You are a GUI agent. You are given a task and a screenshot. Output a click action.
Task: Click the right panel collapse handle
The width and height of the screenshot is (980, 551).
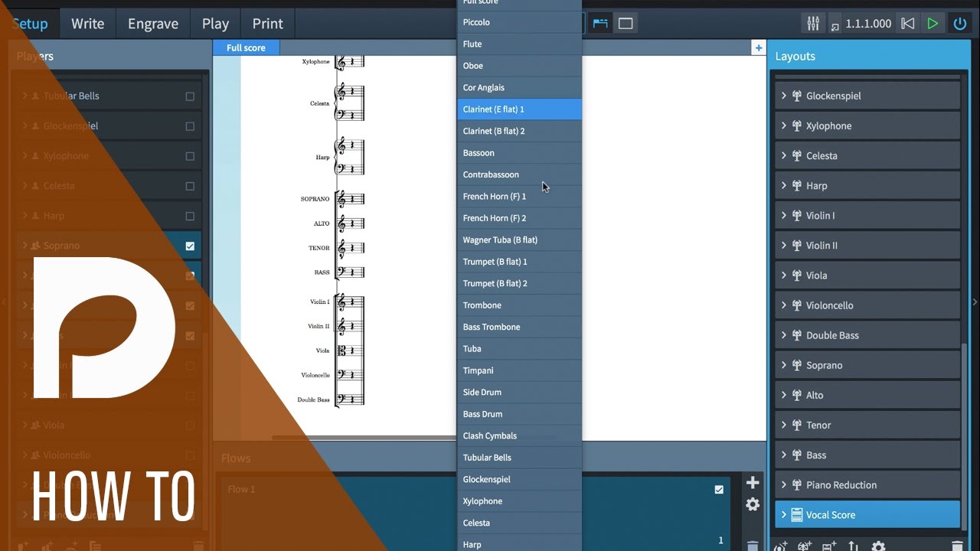pyautogui.click(x=975, y=302)
